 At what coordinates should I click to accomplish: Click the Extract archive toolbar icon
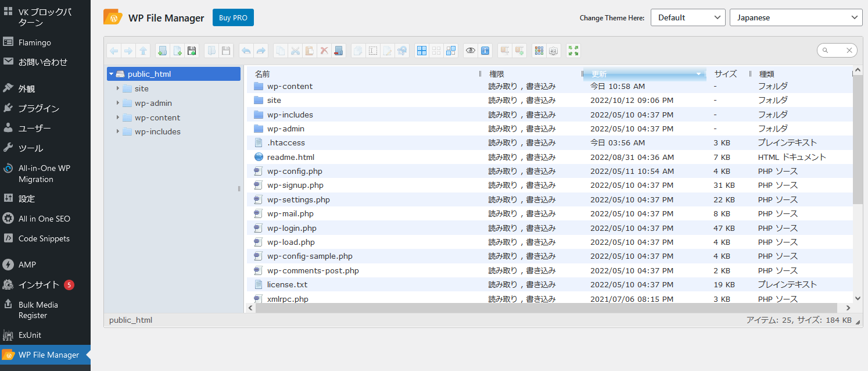pos(505,51)
